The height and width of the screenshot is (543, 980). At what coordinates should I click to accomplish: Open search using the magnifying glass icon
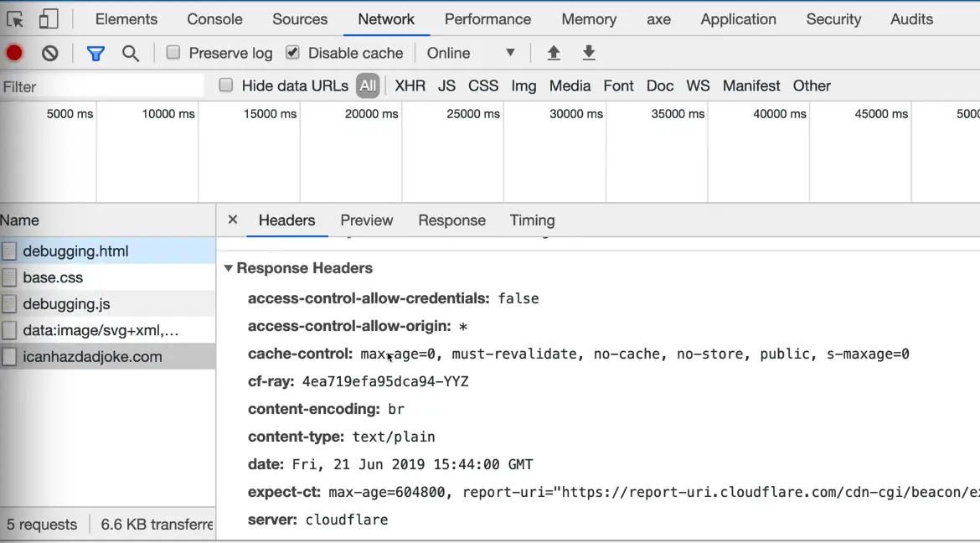point(131,54)
